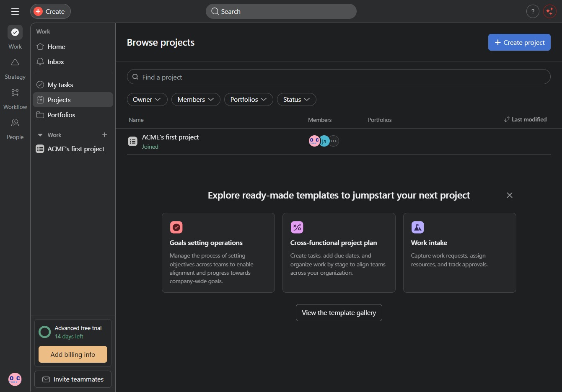This screenshot has height=392, width=562.
Task: Click the Work intake purple icon
Action: (418, 227)
